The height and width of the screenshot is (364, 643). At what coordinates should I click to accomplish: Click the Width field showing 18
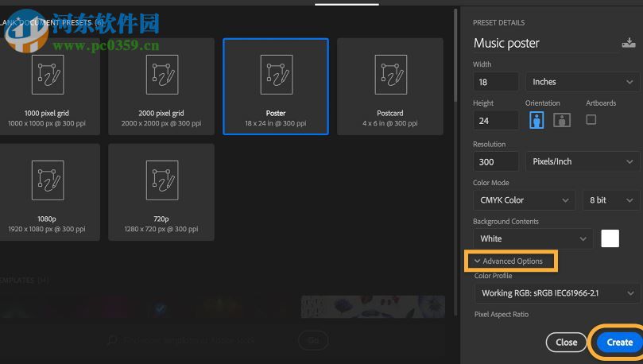point(496,82)
